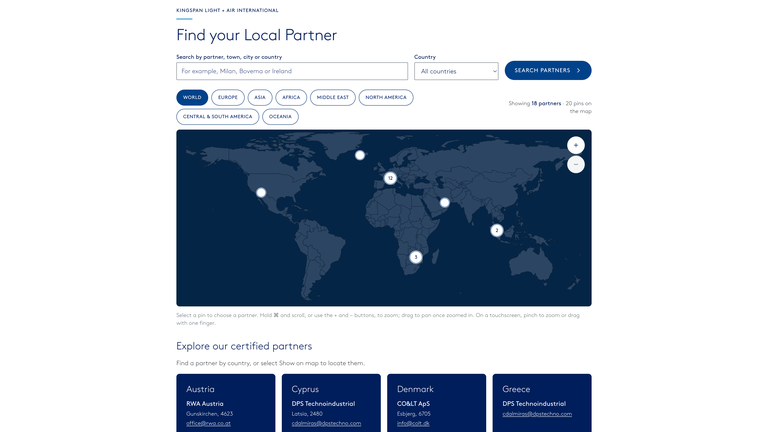Screen dimensions: 768x432
Task: Open the All countries dropdown
Action: 456,71
